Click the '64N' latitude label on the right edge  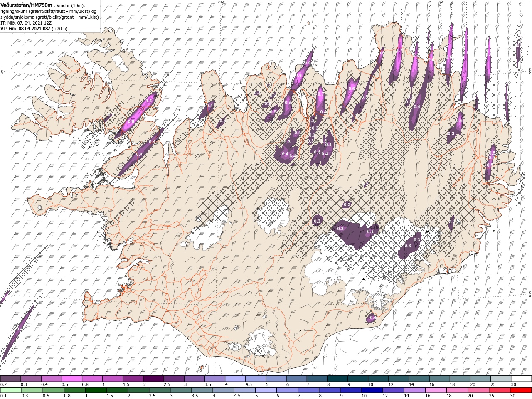point(530,293)
